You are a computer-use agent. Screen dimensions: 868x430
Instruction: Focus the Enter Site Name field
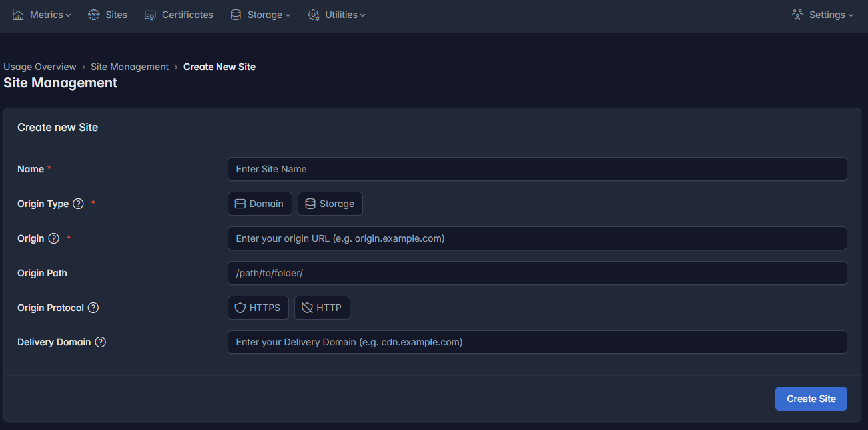(x=538, y=169)
